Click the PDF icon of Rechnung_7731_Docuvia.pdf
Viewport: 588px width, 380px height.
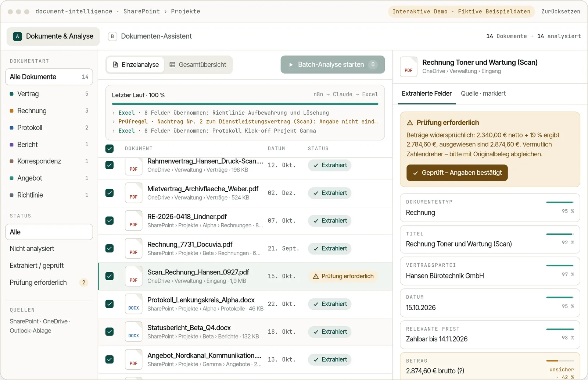[x=133, y=248]
